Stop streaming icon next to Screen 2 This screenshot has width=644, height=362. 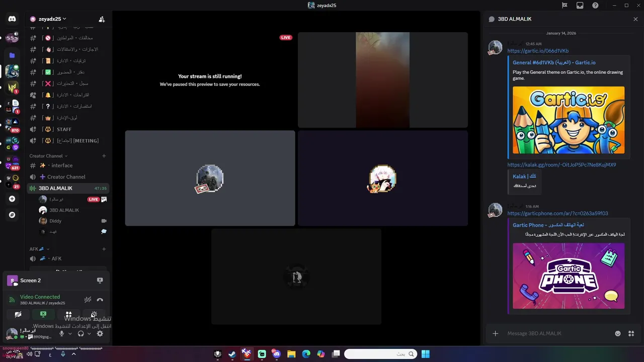pyautogui.click(x=100, y=281)
